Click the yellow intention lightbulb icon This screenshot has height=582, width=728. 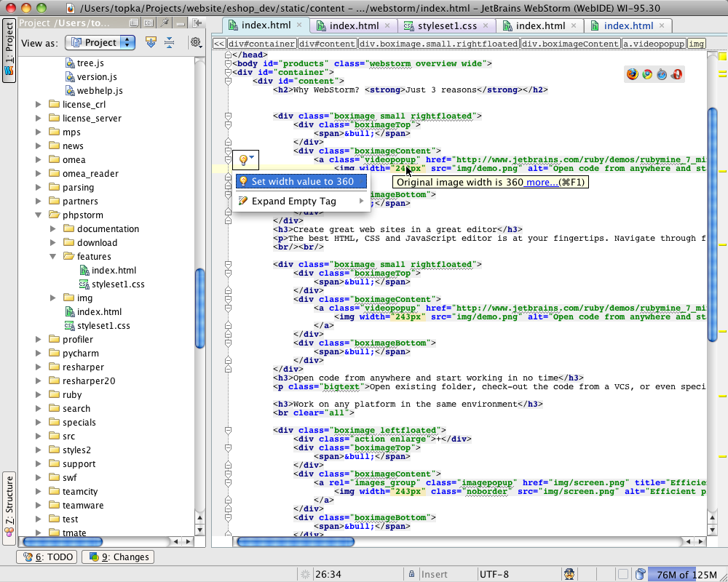coord(244,160)
